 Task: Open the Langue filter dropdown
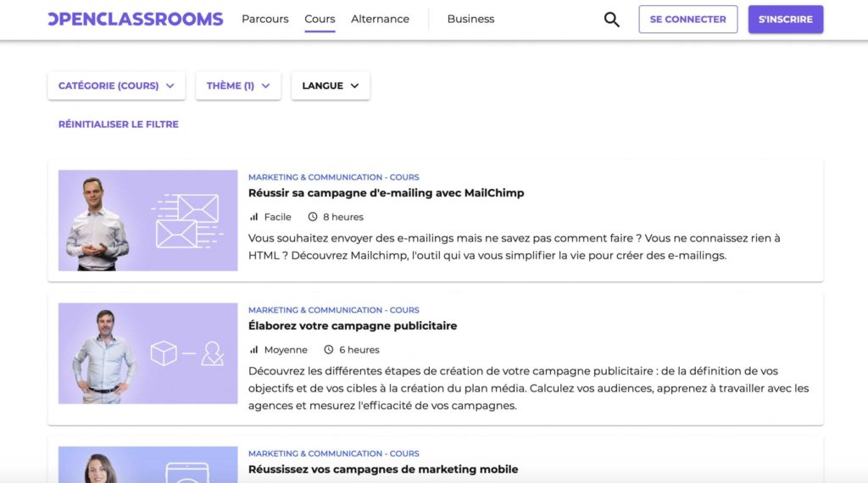click(x=330, y=86)
